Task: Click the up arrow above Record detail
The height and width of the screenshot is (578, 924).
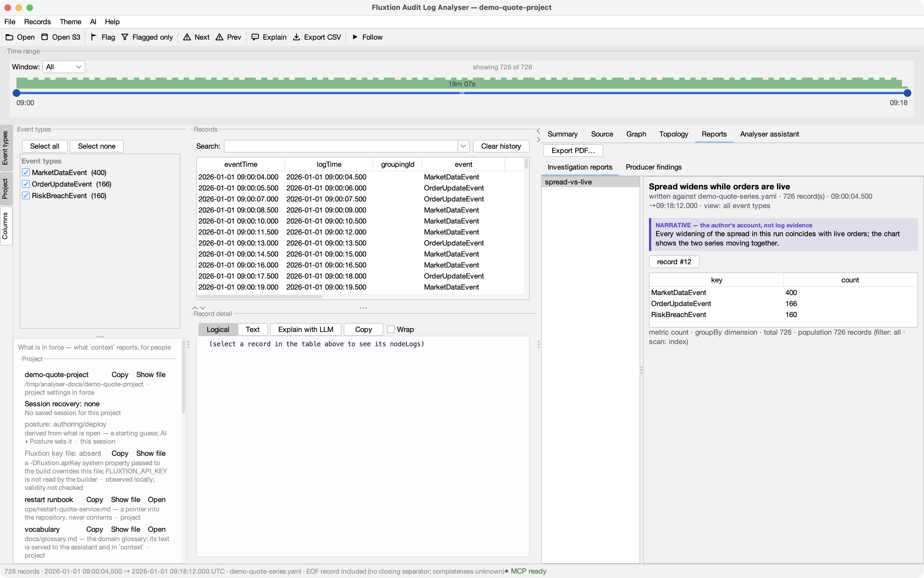Action: pyautogui.click(x=195, y=308)
